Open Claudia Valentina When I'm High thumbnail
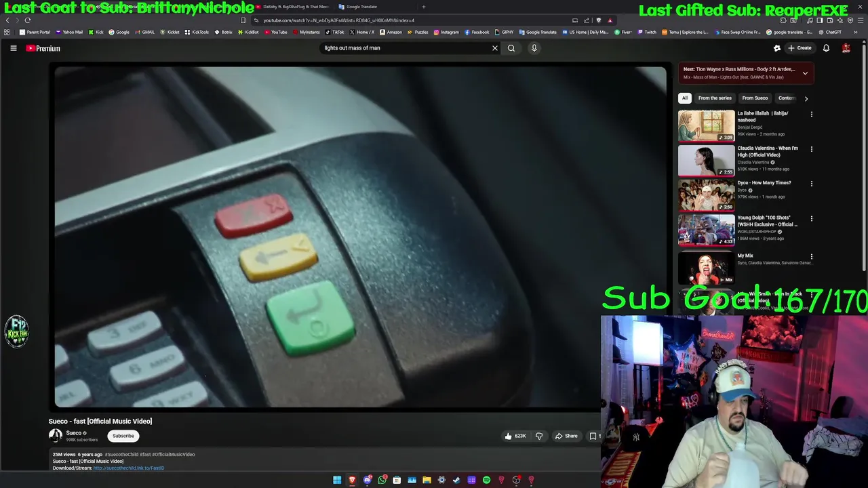Screen dimensions: 868x488 [707, 161]
